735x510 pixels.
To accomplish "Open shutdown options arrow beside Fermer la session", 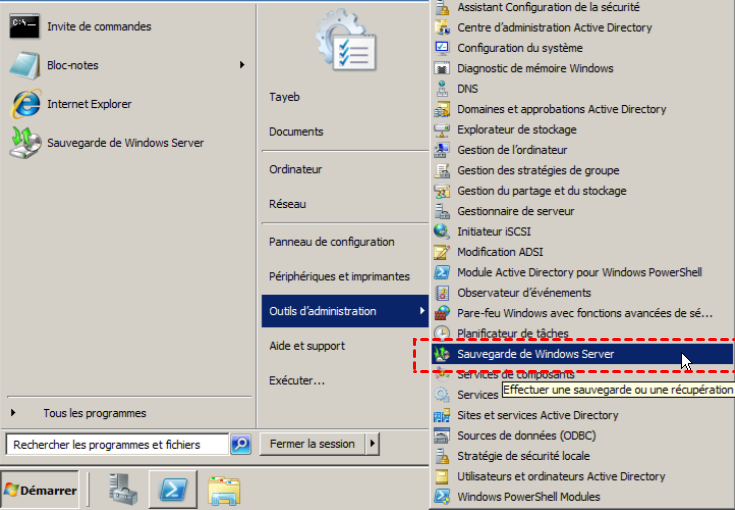I will coord(372,443).
